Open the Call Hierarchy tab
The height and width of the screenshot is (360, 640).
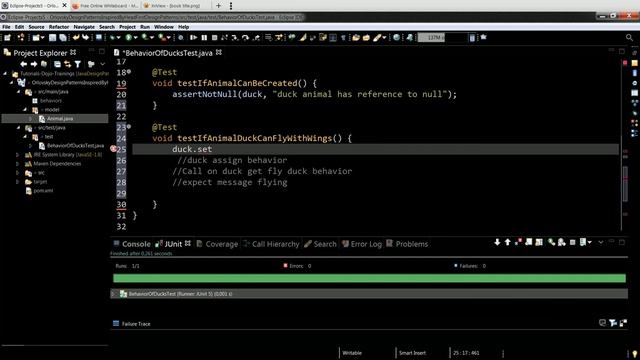point(271,244)
